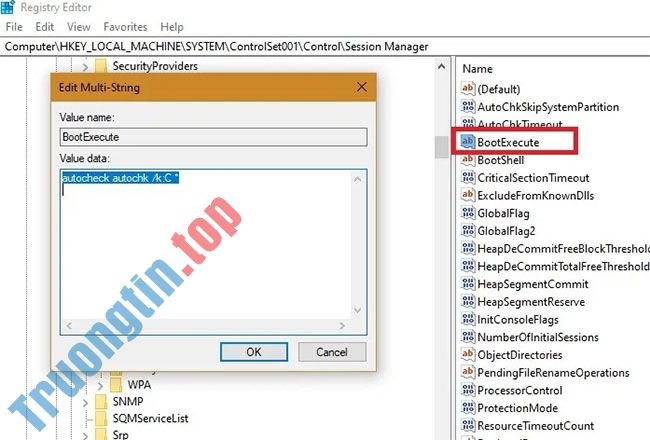Screen dimensions: 650x440
Task: Confirm with the OK button
Action: click(254, 352)
